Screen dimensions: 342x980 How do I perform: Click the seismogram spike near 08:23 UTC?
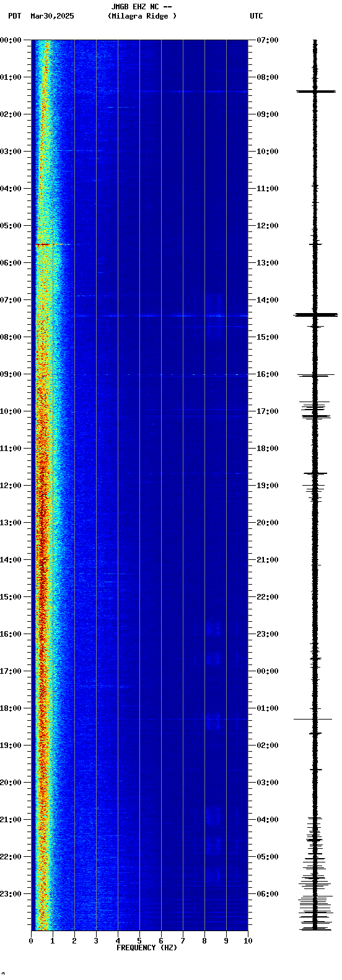pyautogui.click(x=315, y=92)
